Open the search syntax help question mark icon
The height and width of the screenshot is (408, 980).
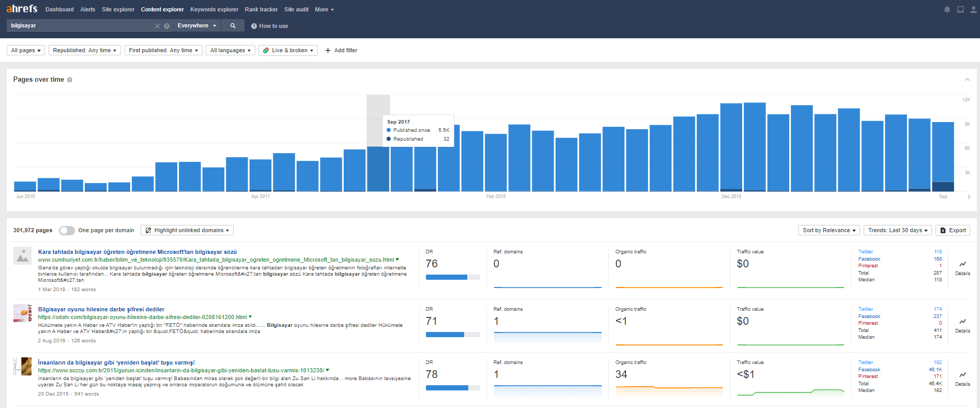pyautogui.click(x=166, y=26)
